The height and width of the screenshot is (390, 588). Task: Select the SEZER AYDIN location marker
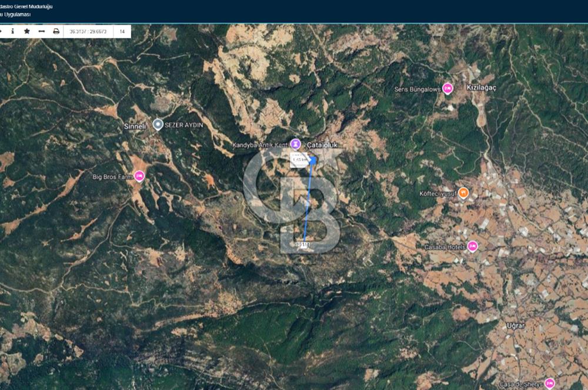[158, 124]
